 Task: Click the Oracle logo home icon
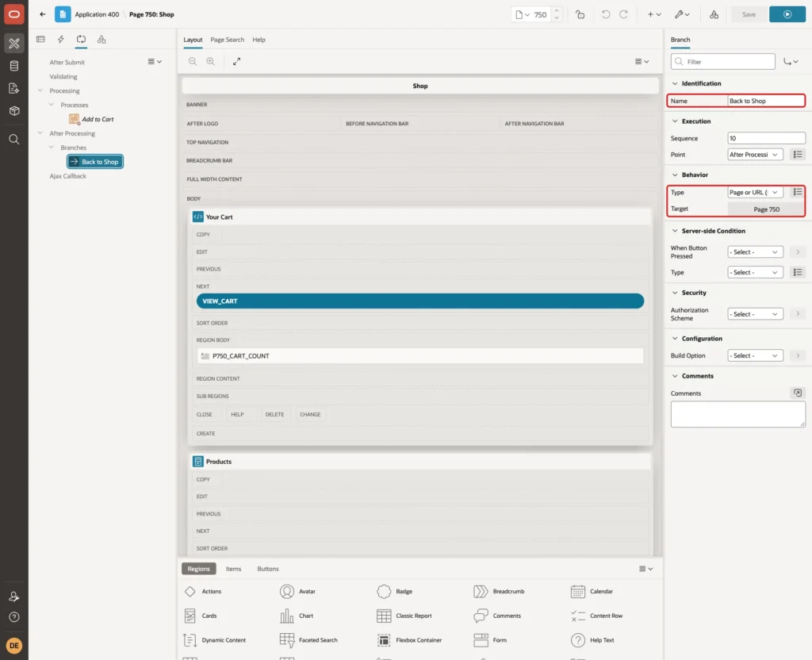click(14, 14)
